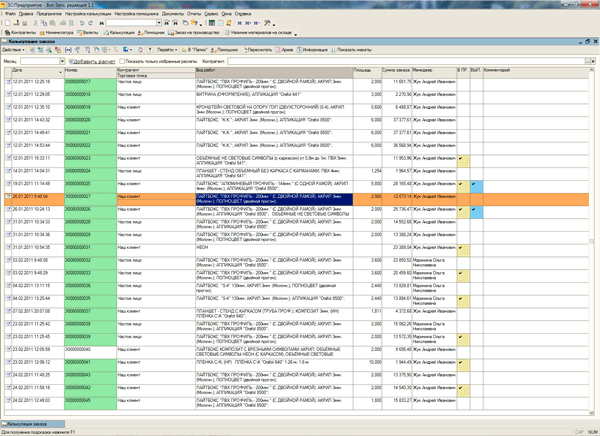Click the Cut scissors icon
Viewport: 600px width, 436px height.
(x=36, y=23)
